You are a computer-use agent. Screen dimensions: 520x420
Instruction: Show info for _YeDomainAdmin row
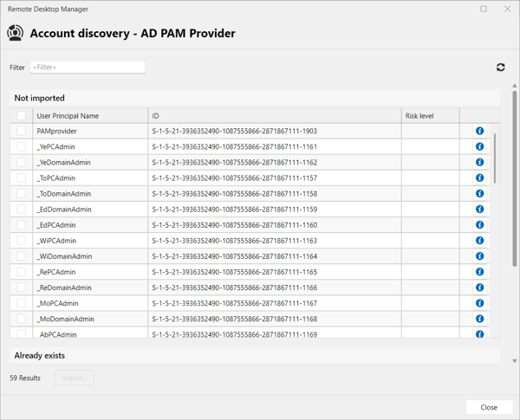tap(479, 162)
